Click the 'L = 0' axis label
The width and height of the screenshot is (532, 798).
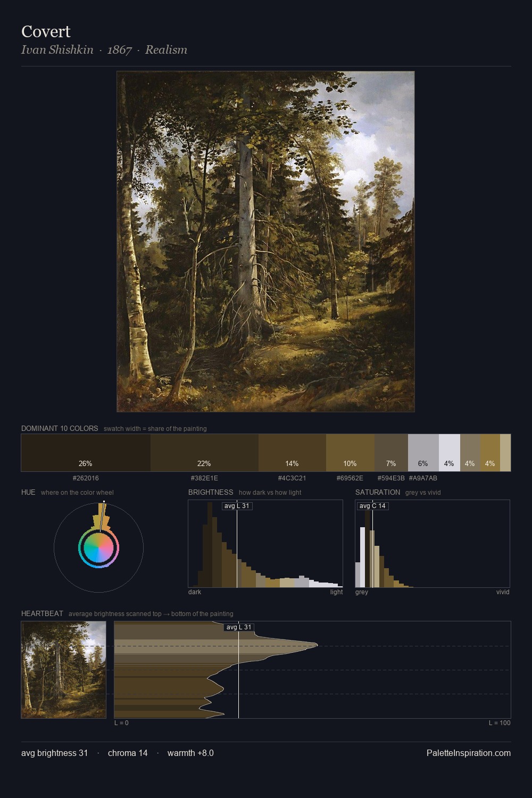pos(121,723)
